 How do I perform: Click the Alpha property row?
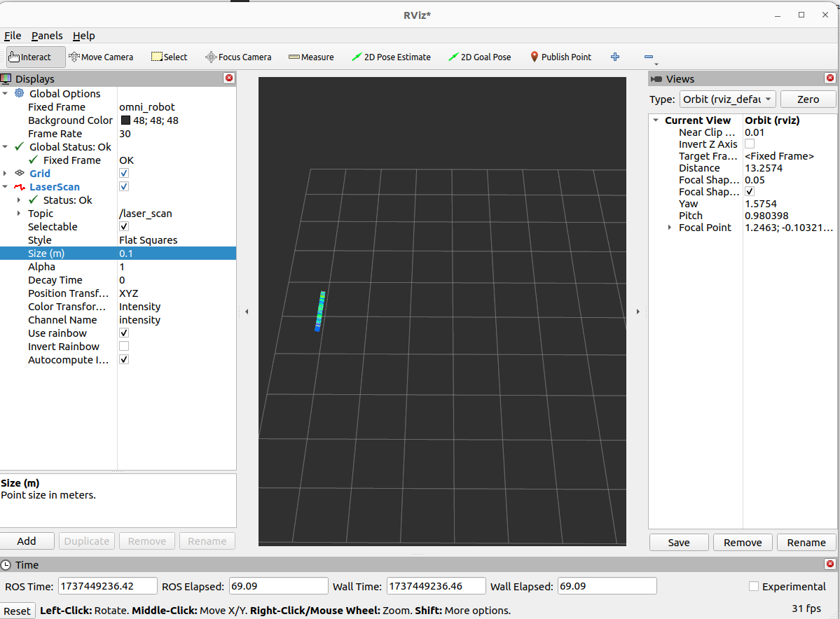coord(118,267)
